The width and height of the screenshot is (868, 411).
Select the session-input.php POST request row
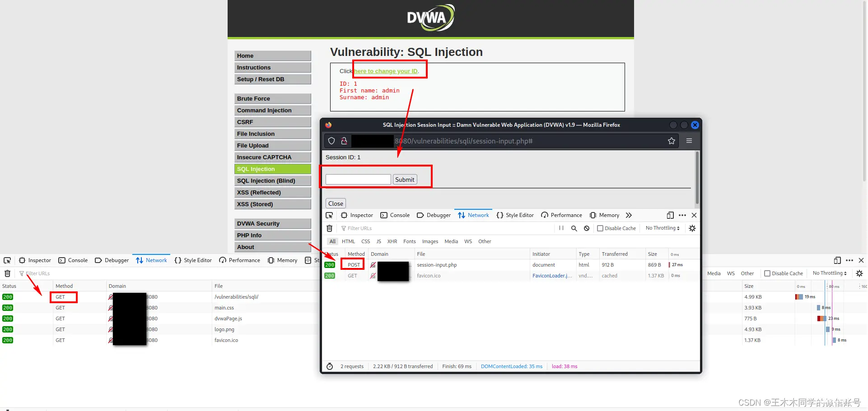(511, 265)
